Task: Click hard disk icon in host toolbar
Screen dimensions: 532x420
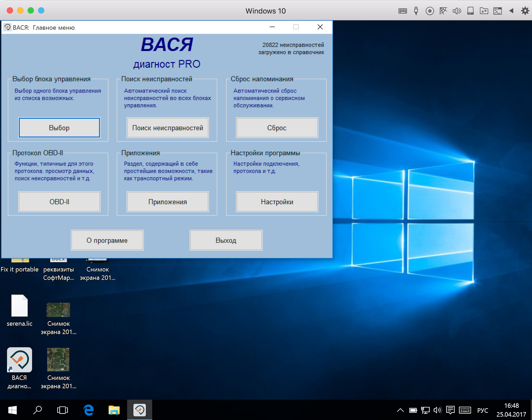Action: pos(470,11)
